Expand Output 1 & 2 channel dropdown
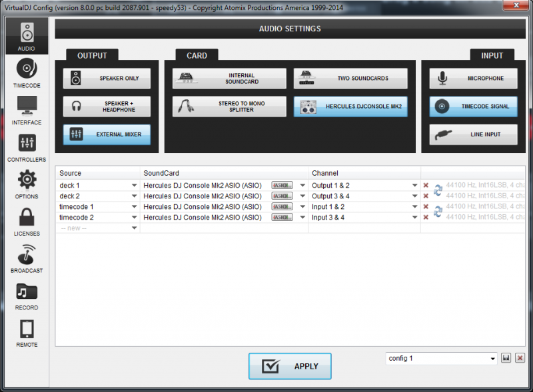The width and height of the screenshot is (533, 392). coord(414,186)
